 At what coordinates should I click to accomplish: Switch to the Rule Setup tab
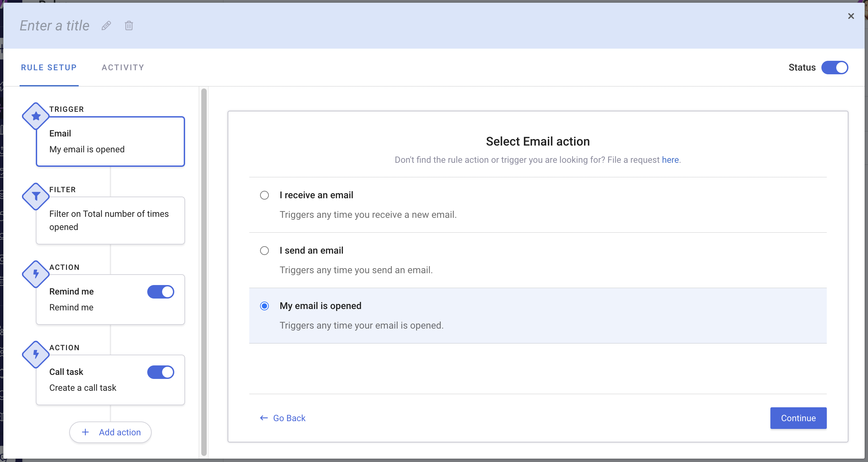tap(49, 67)
